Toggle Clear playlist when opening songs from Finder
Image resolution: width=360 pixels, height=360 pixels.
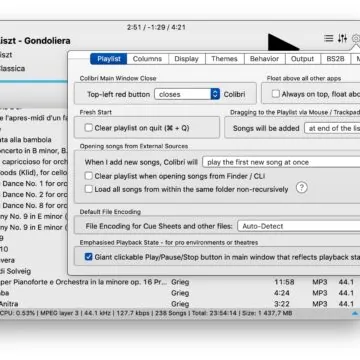[x=88, y=176]
